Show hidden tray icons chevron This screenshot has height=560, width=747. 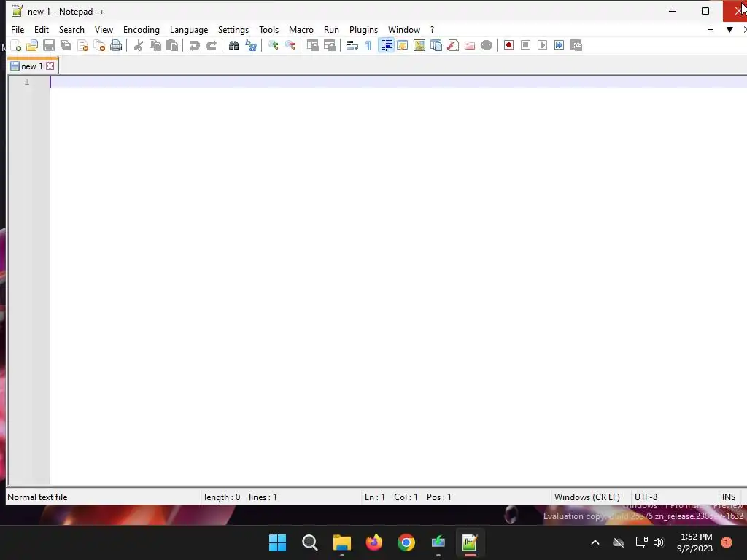coord(595,542)
